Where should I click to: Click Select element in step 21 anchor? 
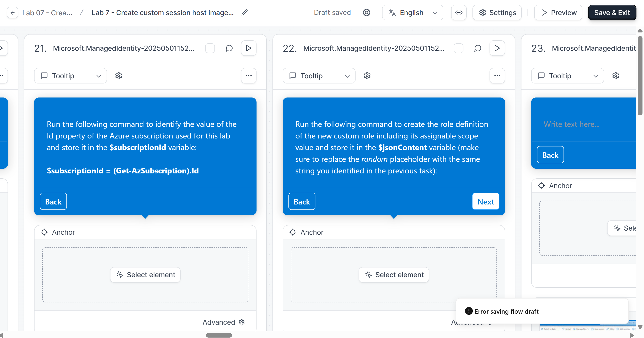(145, 275)
